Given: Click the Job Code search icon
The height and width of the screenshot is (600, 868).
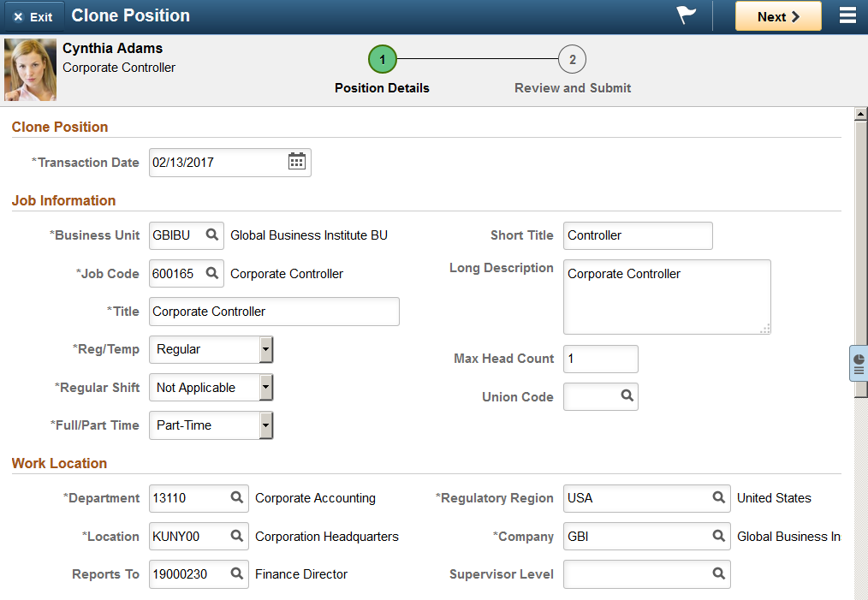Looking at the screenshot, I should [x=212, y=273].
